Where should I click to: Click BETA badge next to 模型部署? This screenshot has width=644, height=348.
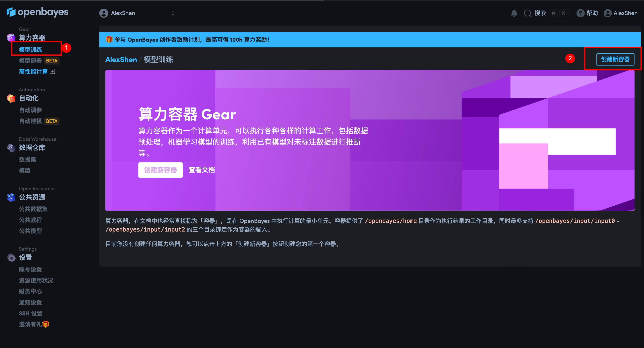pyautogui.click(x=52, y=61)
